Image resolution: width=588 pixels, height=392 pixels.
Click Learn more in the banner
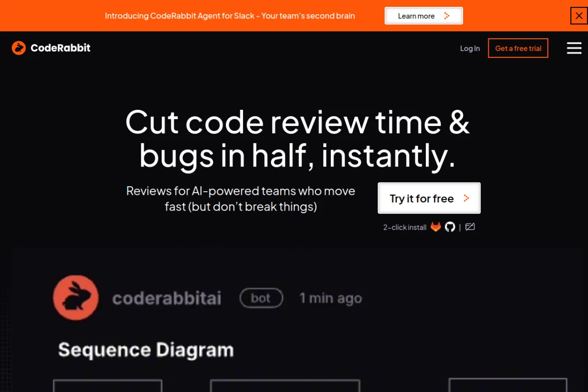424,16
